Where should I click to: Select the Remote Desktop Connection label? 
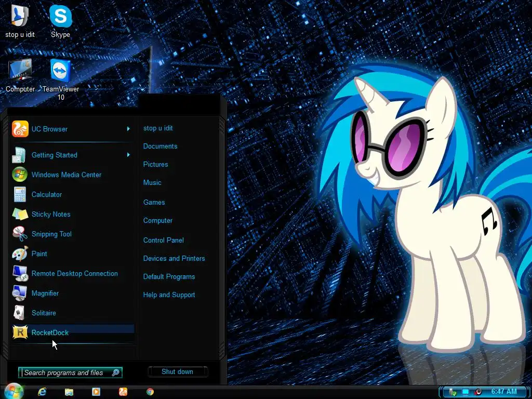[x=75, y=273]
